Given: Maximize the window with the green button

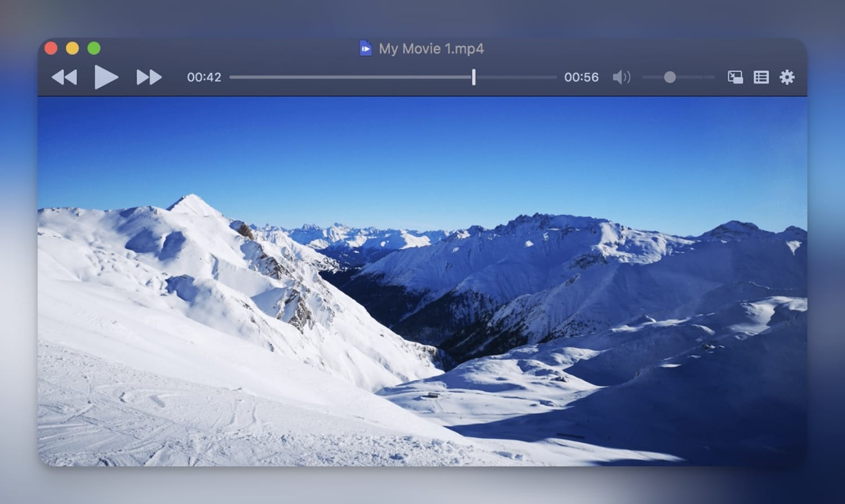Looking at the screenshot, I should click(x=94, y=48).
